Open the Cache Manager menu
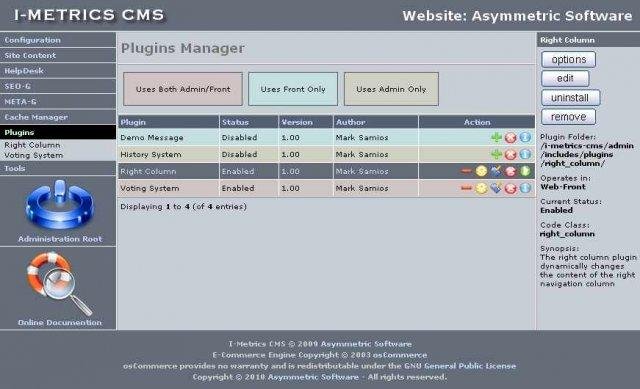Viewport: 640px width, 389px height. [x=58, y=117]
